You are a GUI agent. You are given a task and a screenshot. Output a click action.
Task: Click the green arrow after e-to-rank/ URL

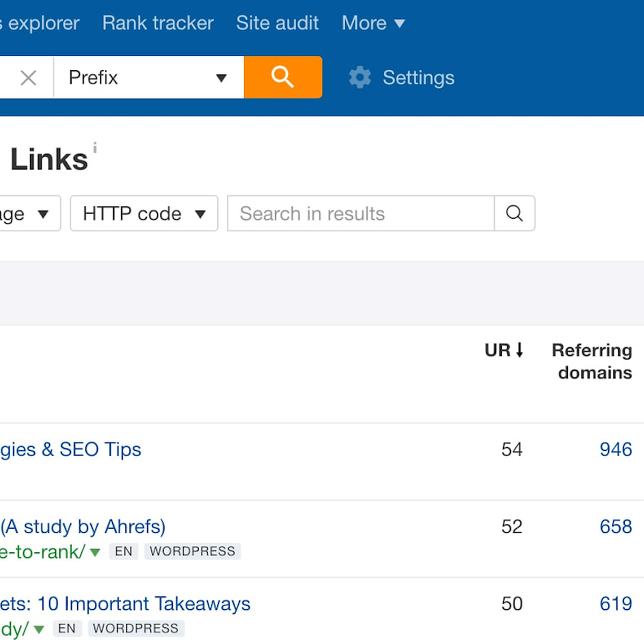95,552
